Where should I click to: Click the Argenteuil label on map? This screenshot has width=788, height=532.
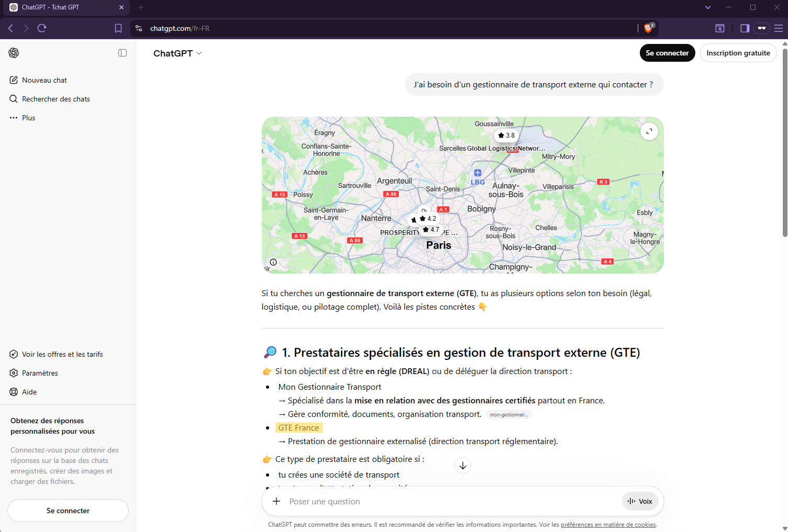(x=394, y=181)
